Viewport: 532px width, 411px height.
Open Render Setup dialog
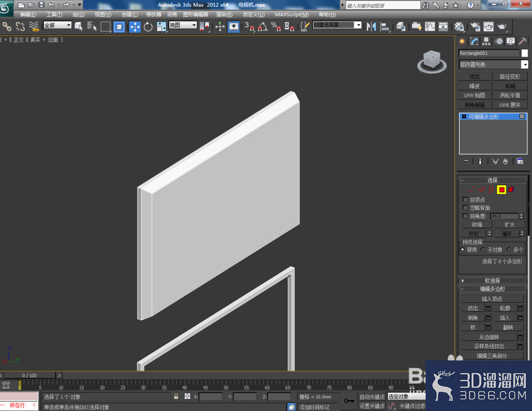pos(475,27)
